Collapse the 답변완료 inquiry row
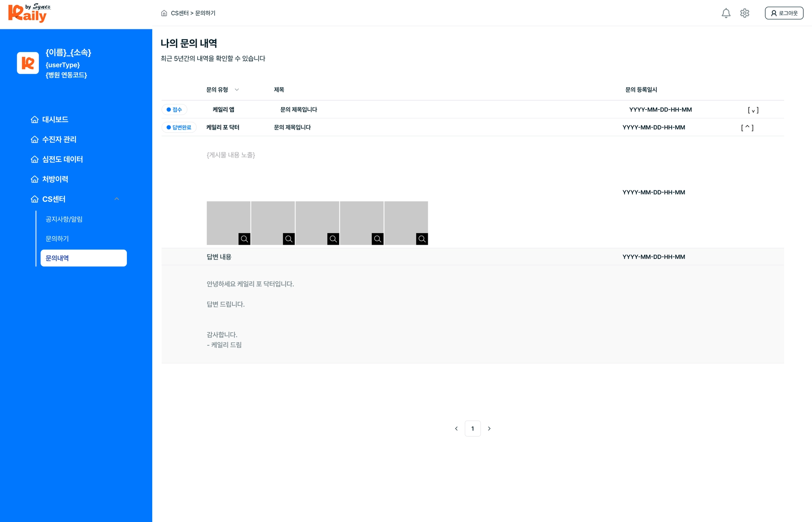This screenshot has height=522, width=812. coord(747,127)
